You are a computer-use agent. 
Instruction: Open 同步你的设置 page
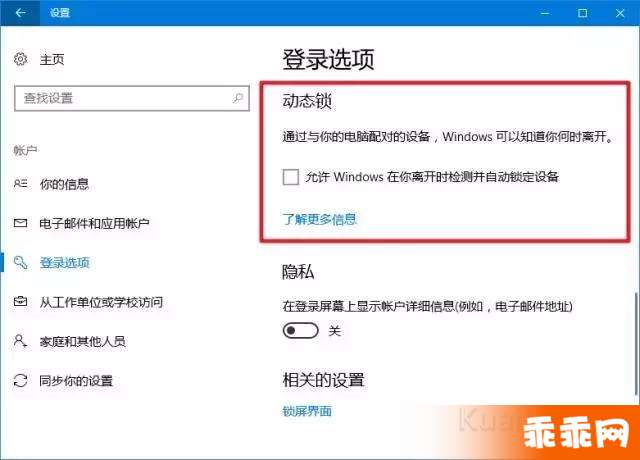click(x=76, y=381)
